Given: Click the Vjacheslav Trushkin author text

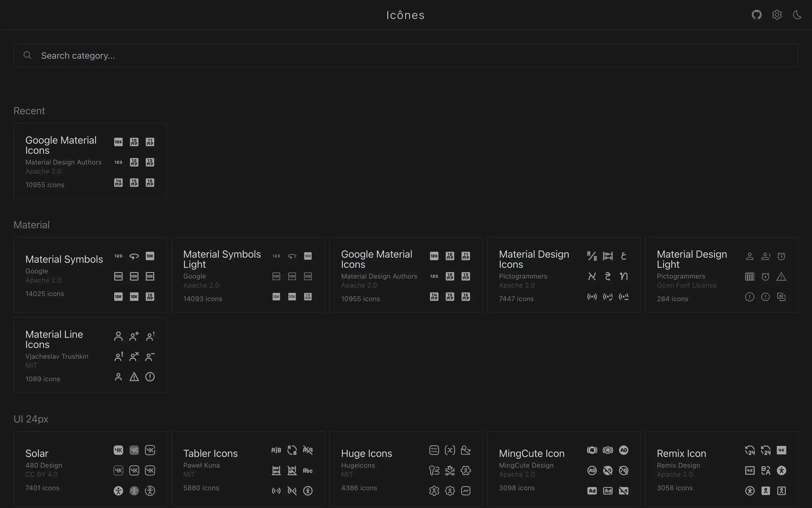Looking at the screenshot, I should (57, 356).
